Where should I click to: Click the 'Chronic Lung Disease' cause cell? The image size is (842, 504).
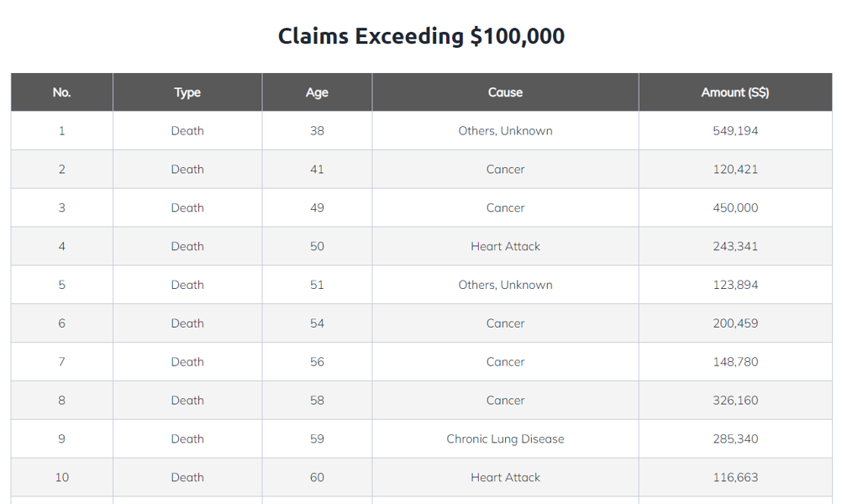pos(505,439)
